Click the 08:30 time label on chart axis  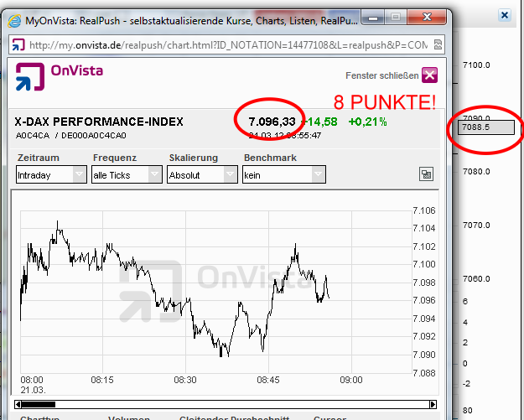pyautogui.click(x=185, y=380)
